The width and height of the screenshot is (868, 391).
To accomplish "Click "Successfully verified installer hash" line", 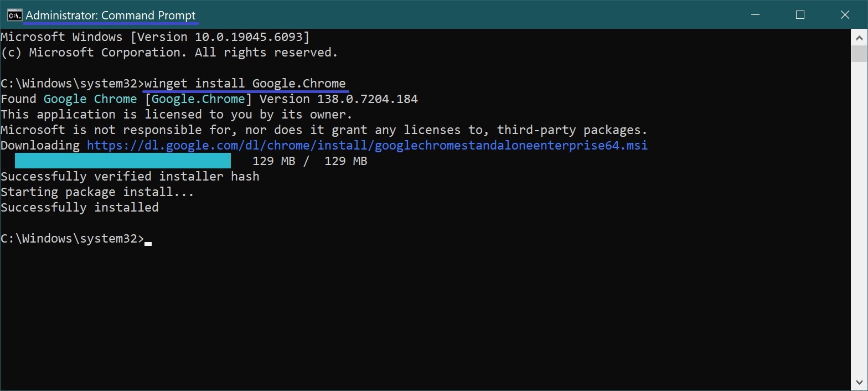I will [130, 177].
